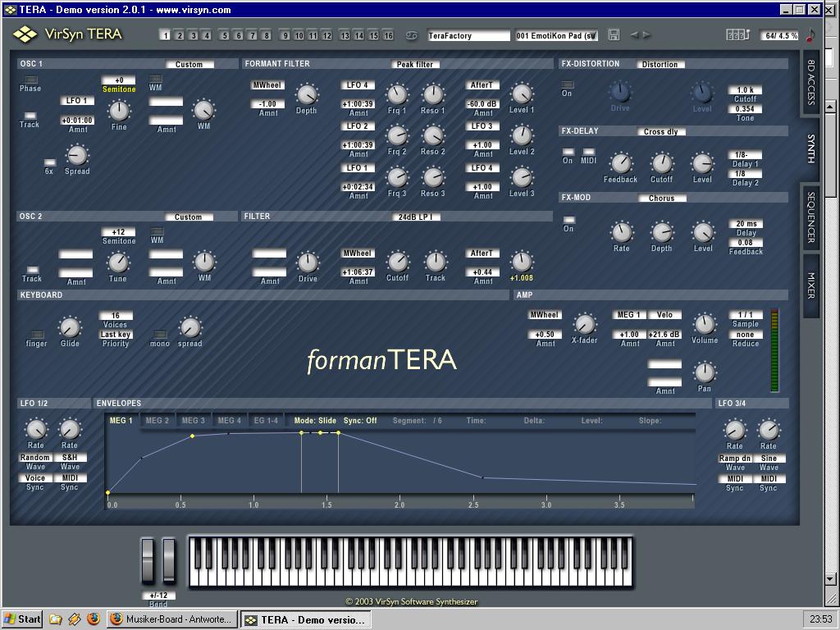Open the 24dB LP I filter selector
This screenshot has width=840, height=630.
click(x=416, y=217)
